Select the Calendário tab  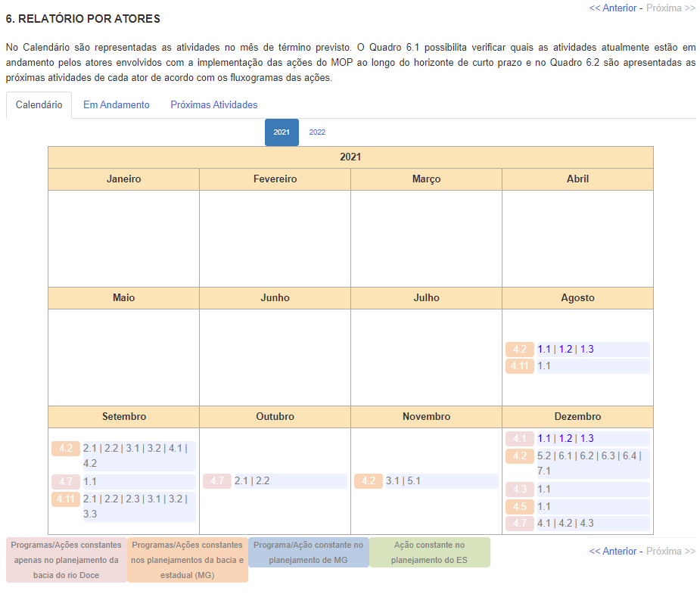click(x=39, y=105)
